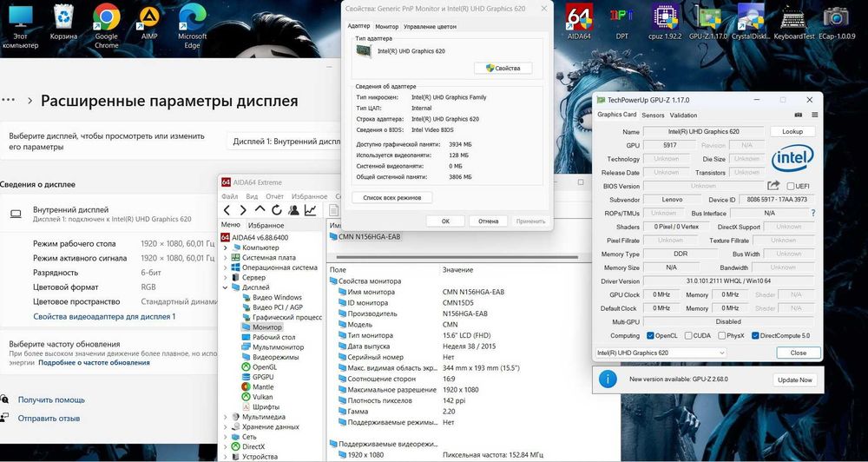
Task: Open the AIDA64 desktop shortcut
Action: click(580, 22)
